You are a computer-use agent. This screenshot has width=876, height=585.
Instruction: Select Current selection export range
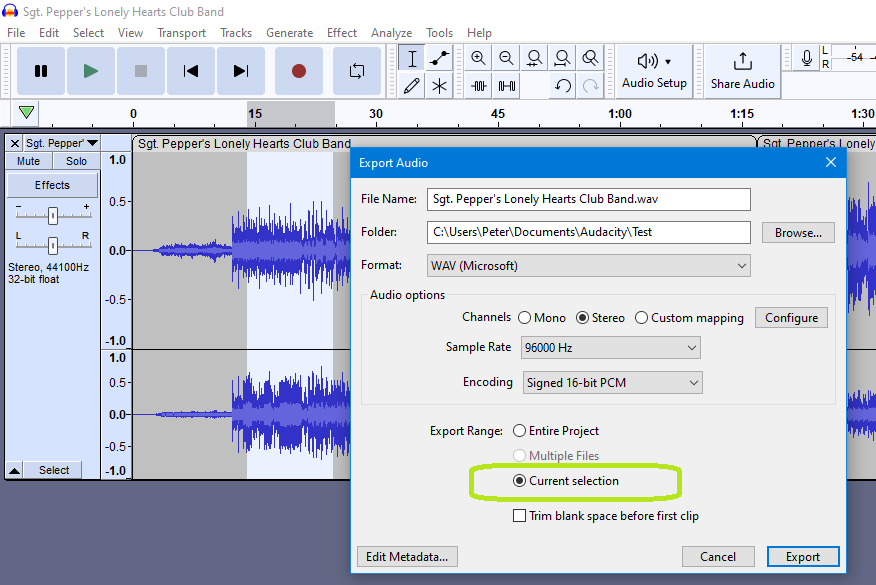click(566, 481)
